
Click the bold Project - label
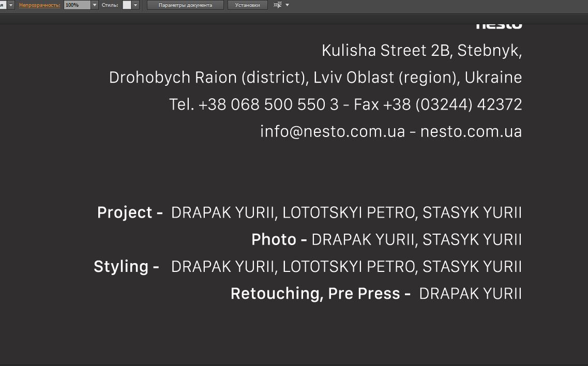tap(130, 212)
